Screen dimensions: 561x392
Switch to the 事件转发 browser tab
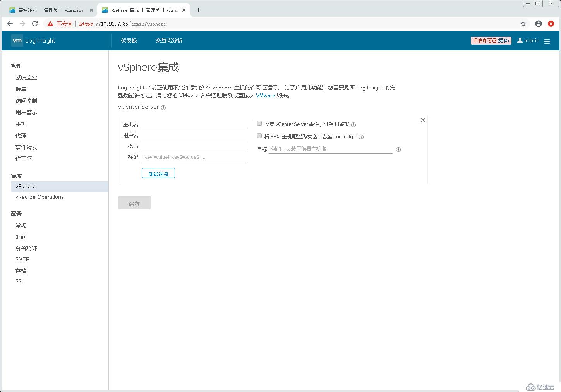tap(50, 10)
